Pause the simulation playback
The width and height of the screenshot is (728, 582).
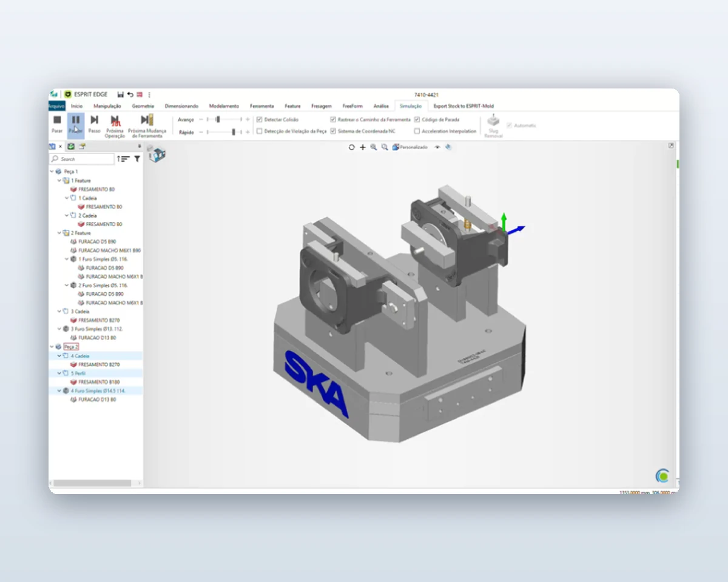[76, 125]
